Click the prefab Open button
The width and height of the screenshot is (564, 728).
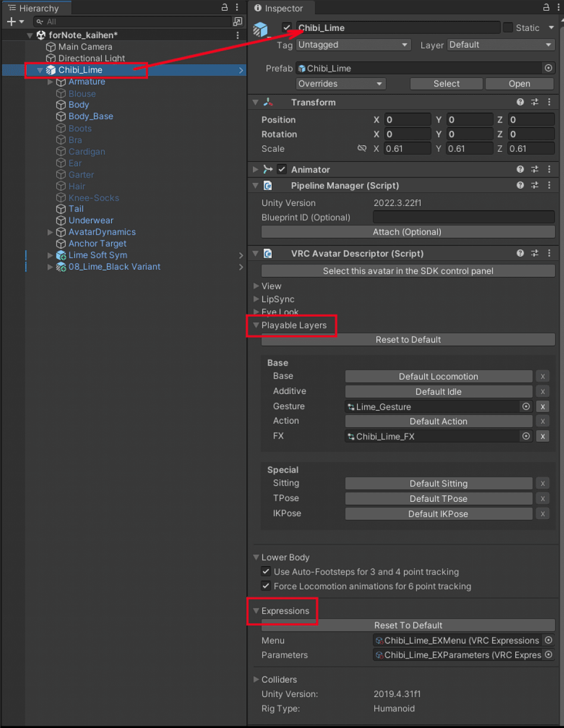[519, 84]
